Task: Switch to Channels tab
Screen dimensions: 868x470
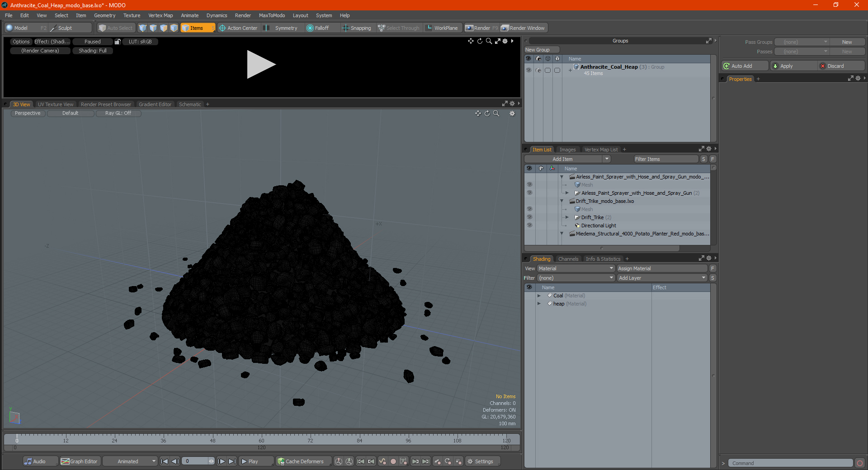Action: (x=568, y=259)
